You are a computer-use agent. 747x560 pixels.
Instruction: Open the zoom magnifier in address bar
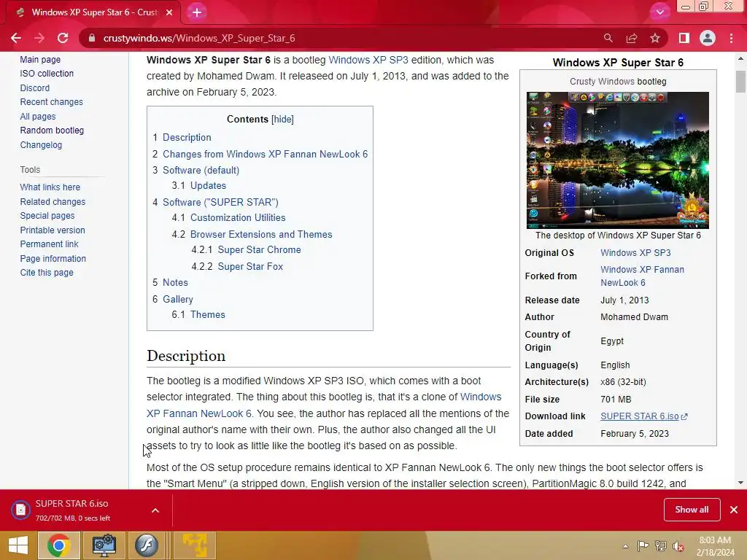click(x=608, y=38)
